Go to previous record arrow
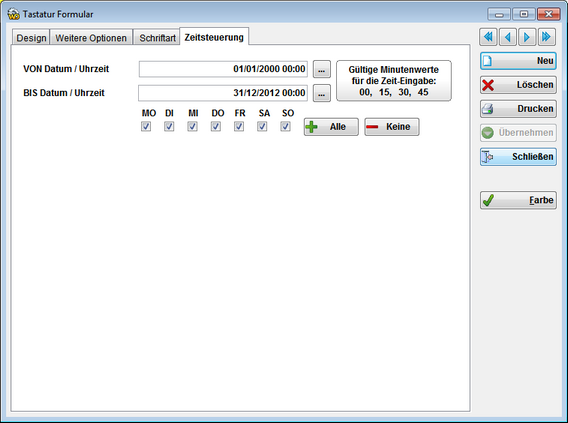 tap(508, 37)
